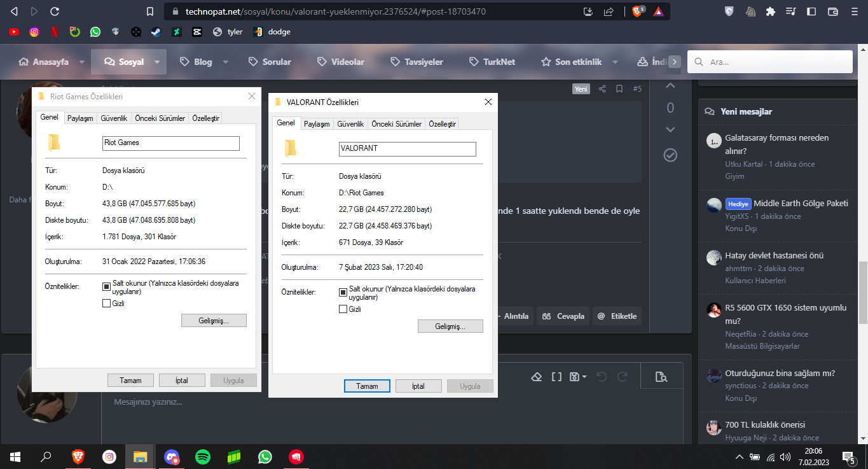Screen dimensions: 868x469
Task: Share post #5 using the share icon
Action: coord(602,89)
